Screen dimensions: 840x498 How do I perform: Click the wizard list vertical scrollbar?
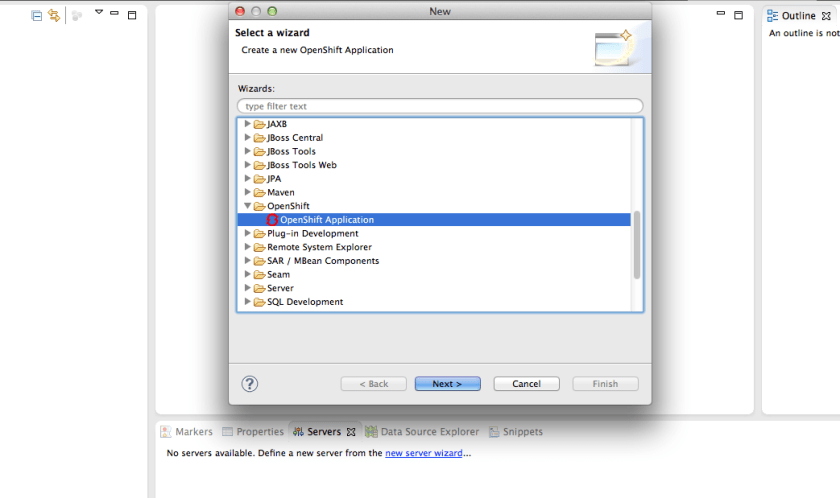coord(637,245)
